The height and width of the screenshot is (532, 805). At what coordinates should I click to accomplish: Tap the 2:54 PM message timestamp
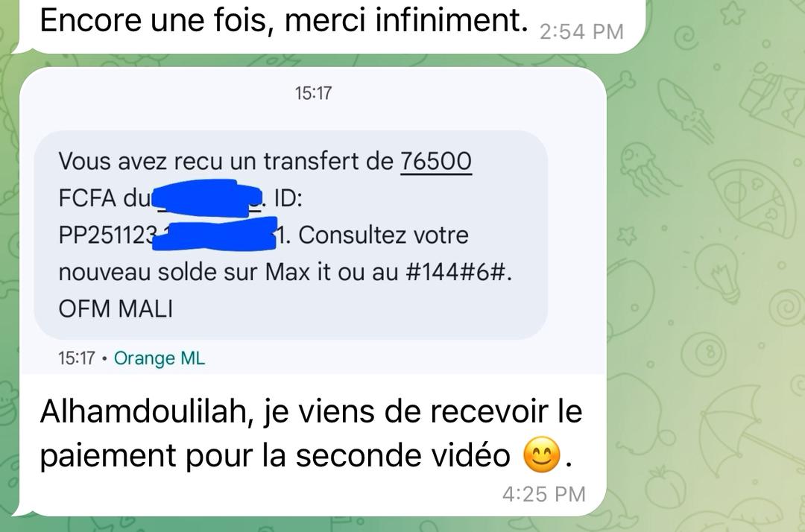pos(581,32)
